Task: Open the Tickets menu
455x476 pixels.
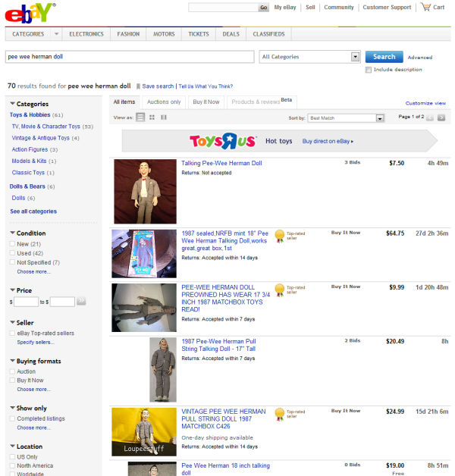Action: (199, 34)
